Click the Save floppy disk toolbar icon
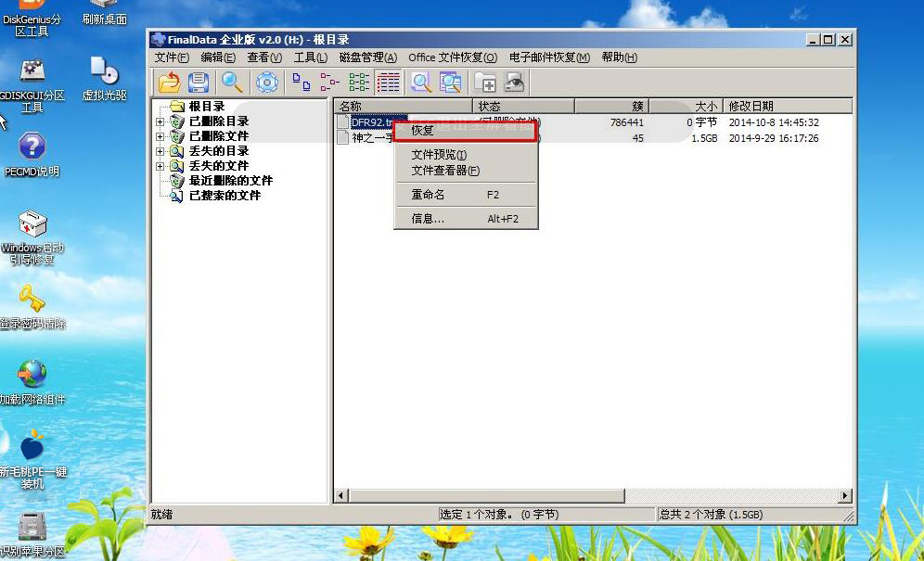 [x=199, y=83]
